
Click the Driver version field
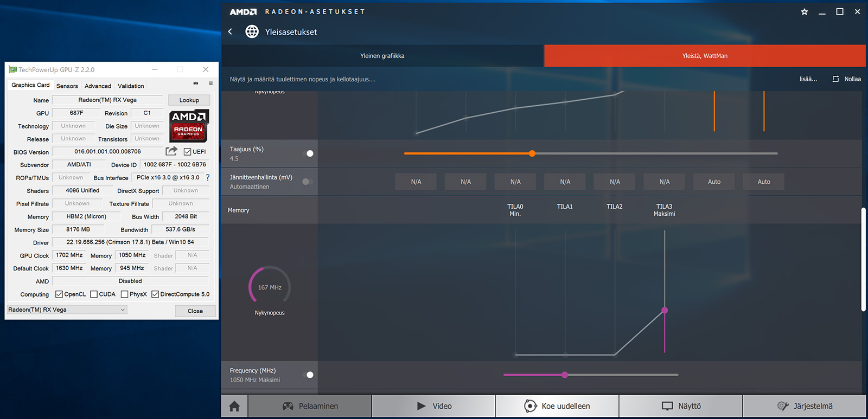(x=130, y=242)
